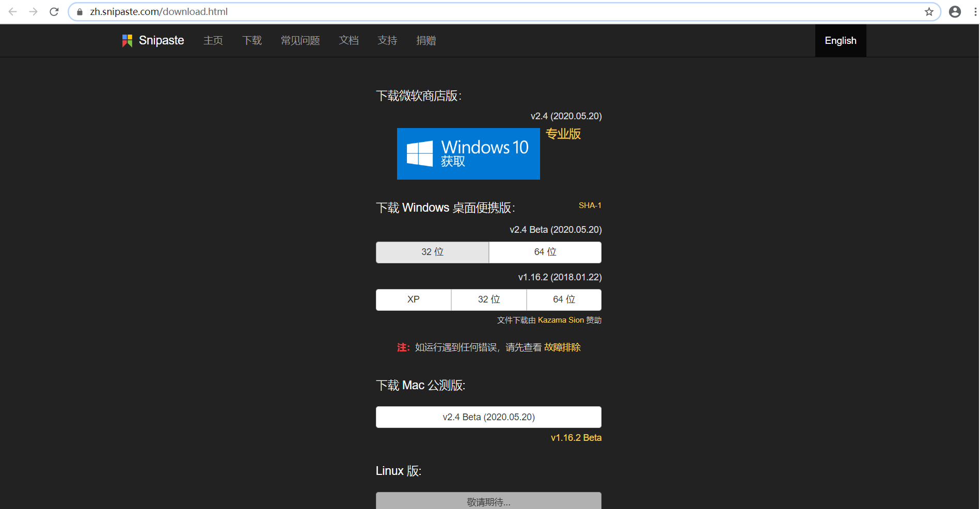Screen dimensions: 980x509
Task: Reload the page with the refresh icon
Action: 54,11
